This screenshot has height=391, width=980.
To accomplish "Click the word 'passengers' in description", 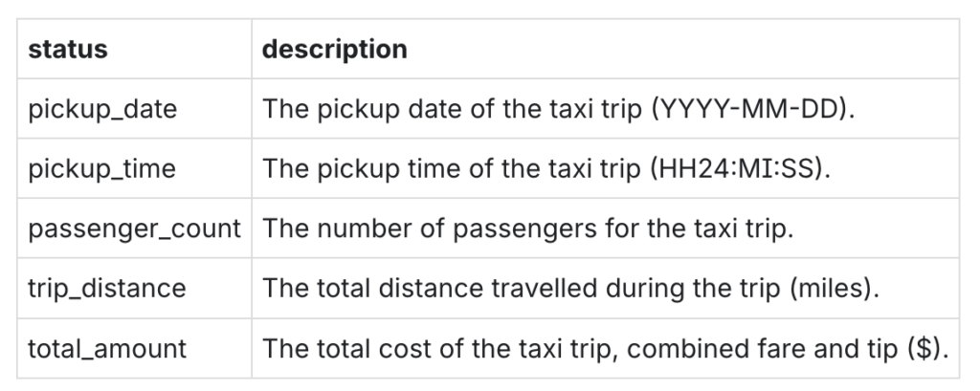I will coord(525,229).
